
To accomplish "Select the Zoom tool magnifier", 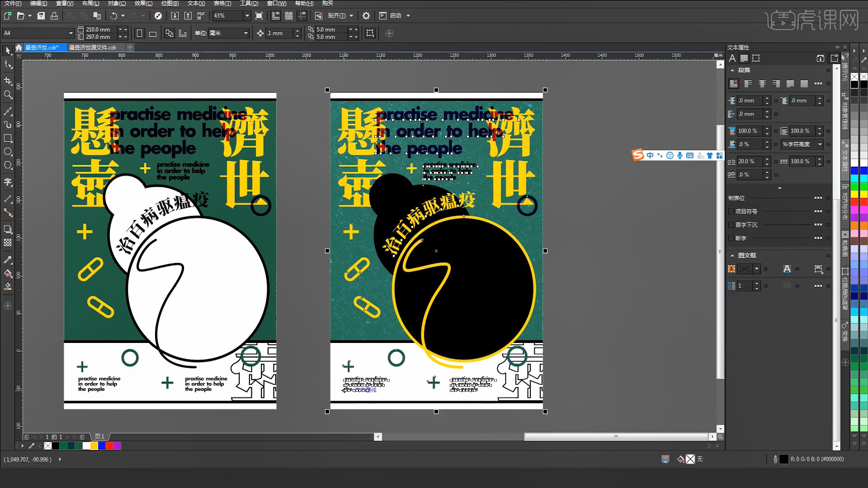I will click(x=8, y=94).
